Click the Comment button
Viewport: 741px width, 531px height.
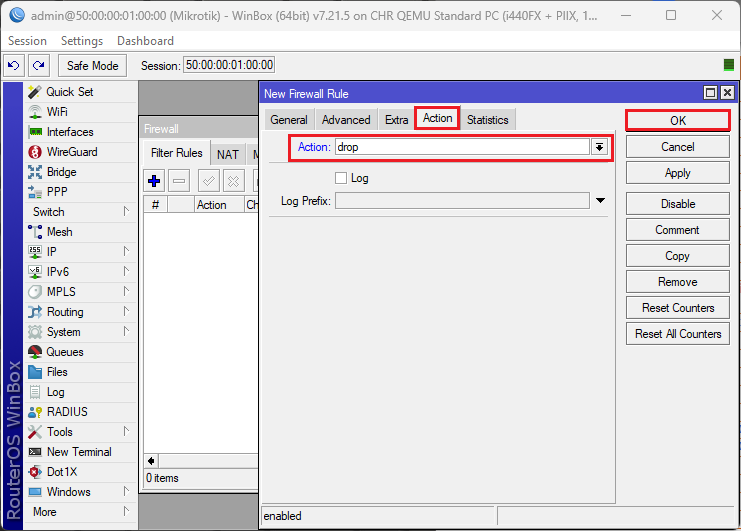click(x=678, y=230)
